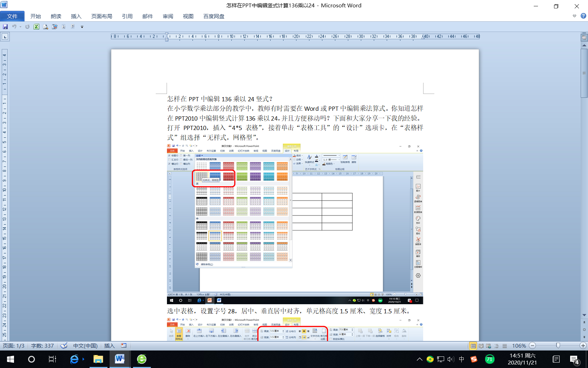Switch to Print Layout view

click(x=473, y=346)
